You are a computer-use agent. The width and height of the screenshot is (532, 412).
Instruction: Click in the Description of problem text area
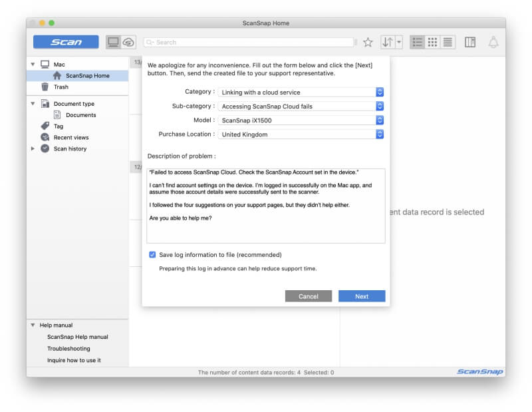click(265, 206)
